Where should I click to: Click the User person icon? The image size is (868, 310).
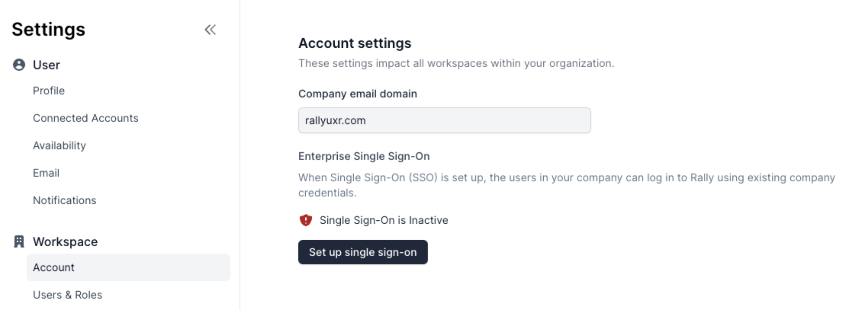click(x=19, y=65)
